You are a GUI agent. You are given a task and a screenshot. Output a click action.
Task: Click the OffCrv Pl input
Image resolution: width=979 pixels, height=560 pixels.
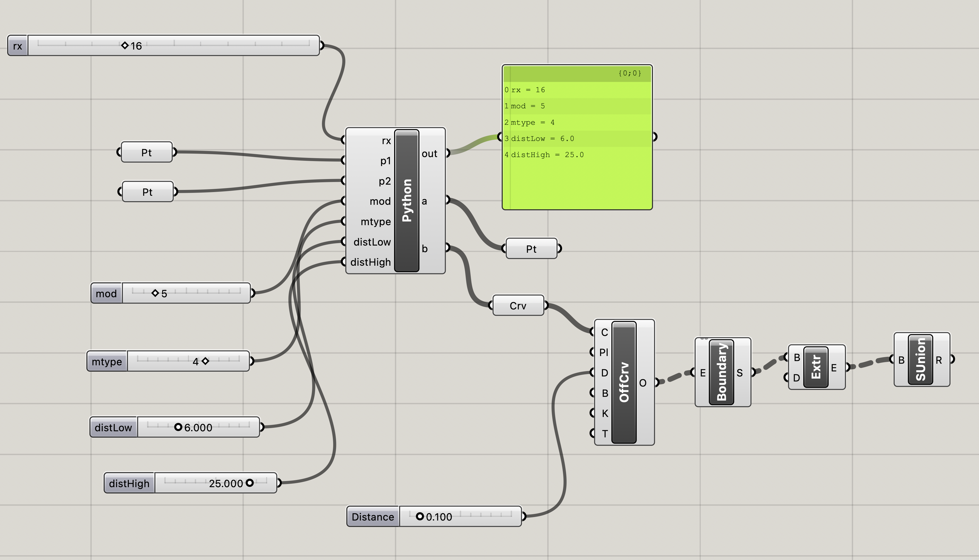tap(603, 352)
